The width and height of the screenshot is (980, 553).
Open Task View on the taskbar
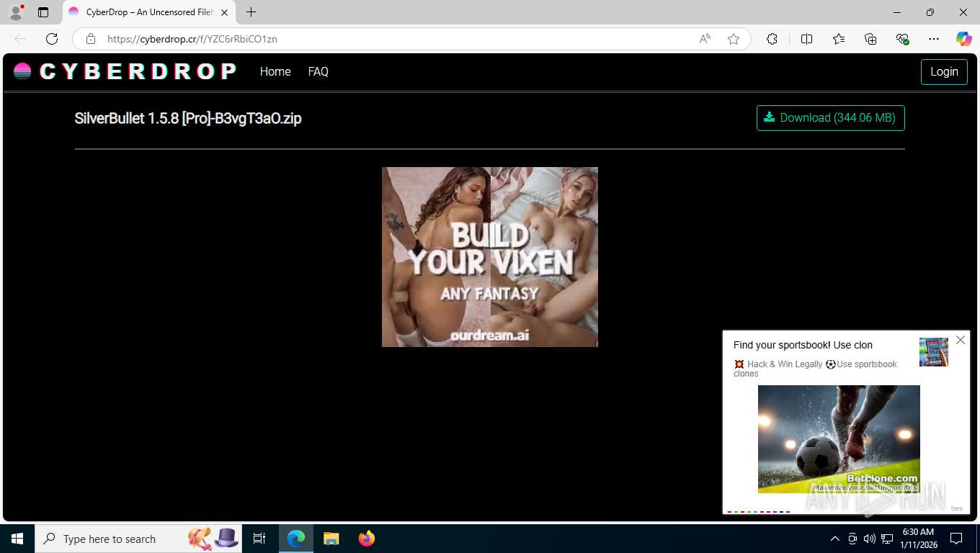(259, 539)
